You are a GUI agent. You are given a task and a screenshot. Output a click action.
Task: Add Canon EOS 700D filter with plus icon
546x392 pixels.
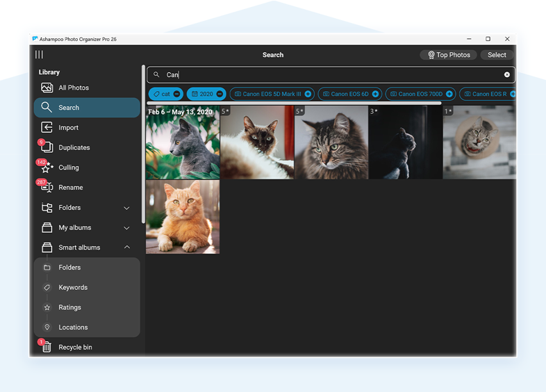[449, 94]
